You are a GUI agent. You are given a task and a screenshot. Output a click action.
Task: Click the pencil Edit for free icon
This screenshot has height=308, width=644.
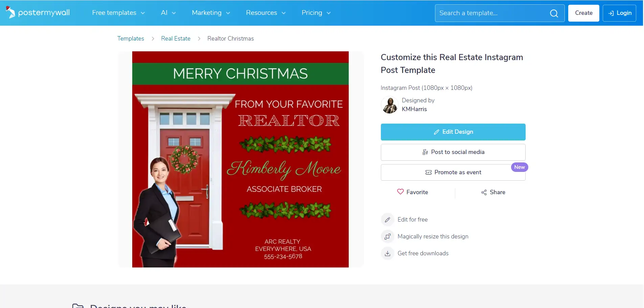tap(388, 220)
